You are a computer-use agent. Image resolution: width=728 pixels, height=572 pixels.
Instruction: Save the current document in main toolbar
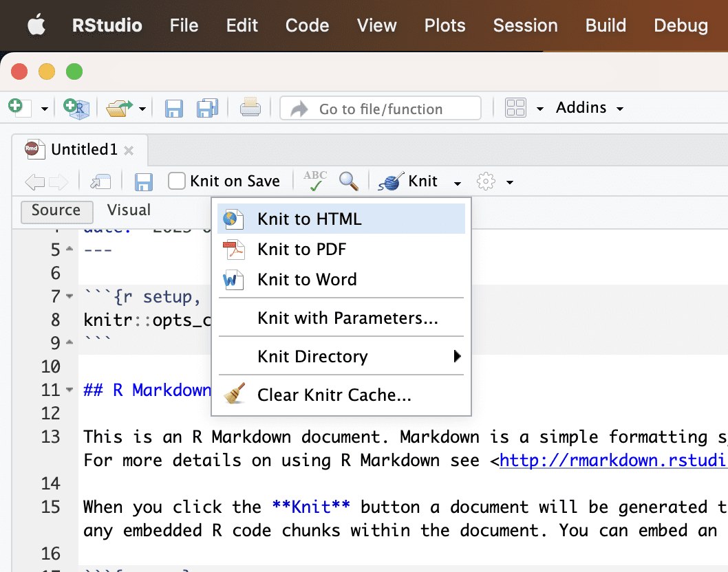(x=173, y=109)
